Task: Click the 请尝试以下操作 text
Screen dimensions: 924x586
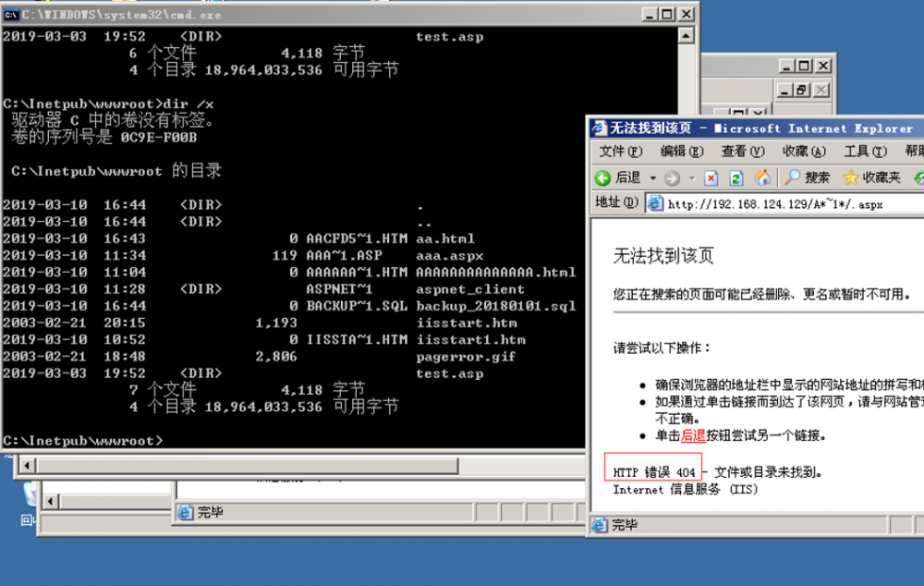Action: (x=662, y=348)
